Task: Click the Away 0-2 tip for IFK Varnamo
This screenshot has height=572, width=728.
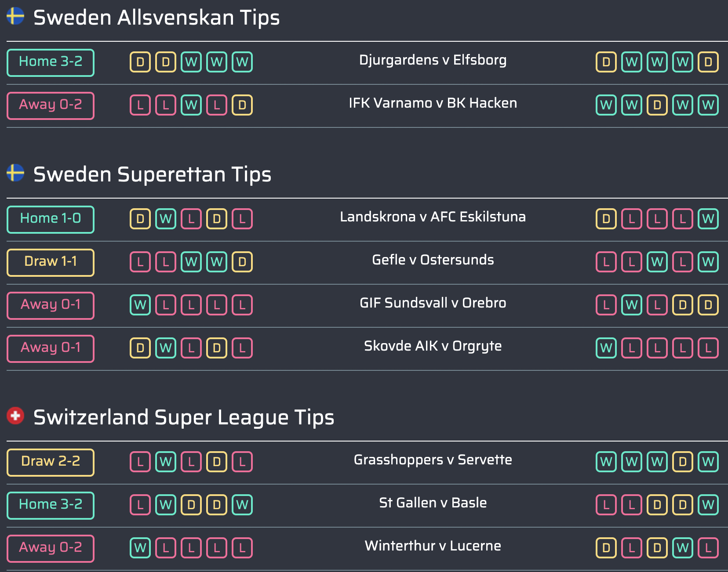Action: (x=51, y=105)
